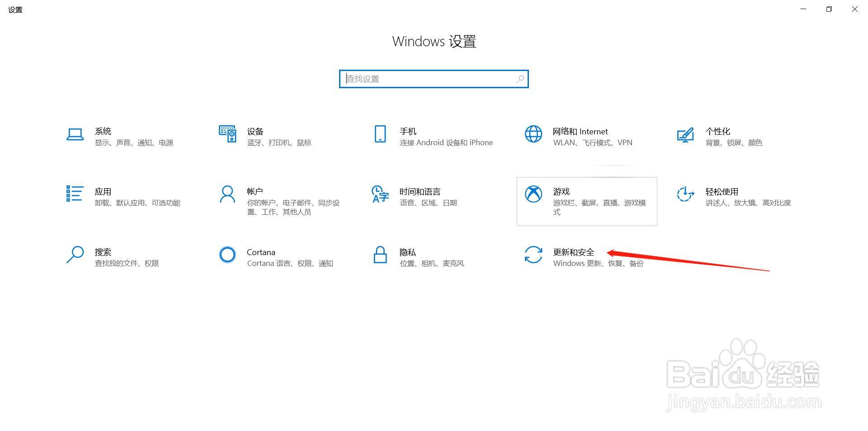Click the Cortana title text

[261, 252]
